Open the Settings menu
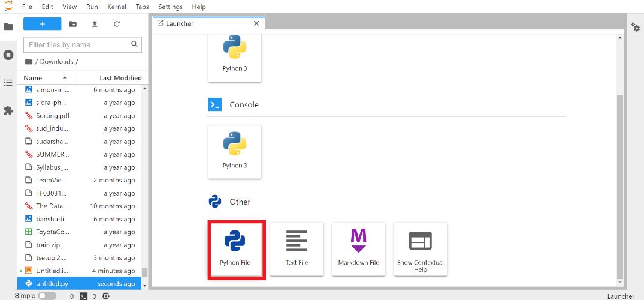The width and height of the screenshot is (644, 300). [x=170, y=7]
